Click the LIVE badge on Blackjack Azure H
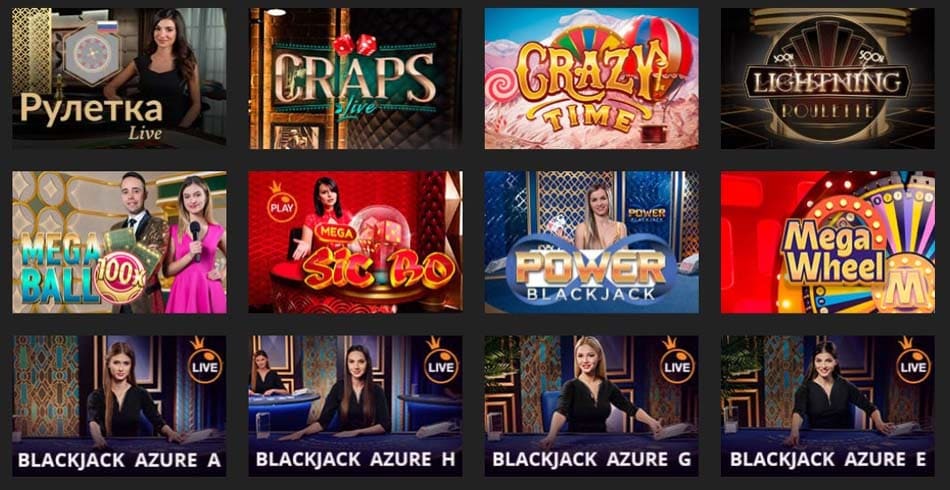950x490 pixels. point(441,366)
